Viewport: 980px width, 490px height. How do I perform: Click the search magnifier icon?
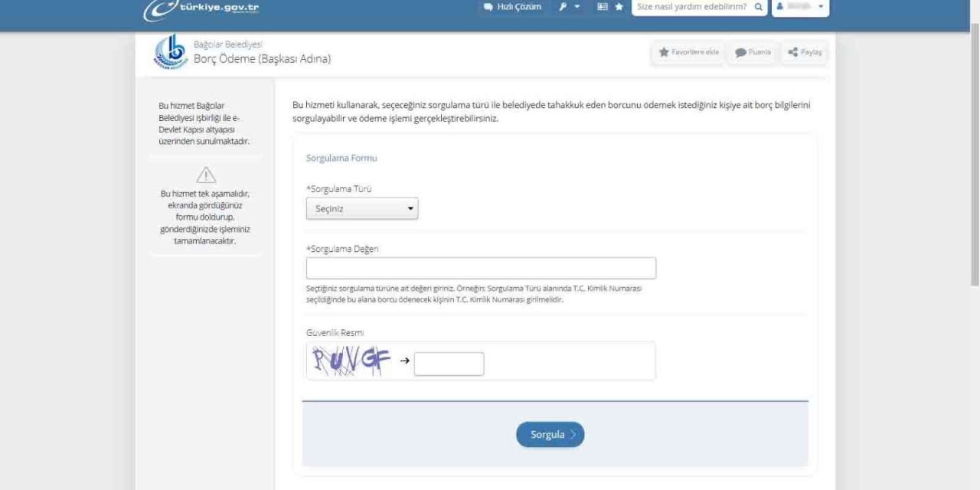pos(757,8)
